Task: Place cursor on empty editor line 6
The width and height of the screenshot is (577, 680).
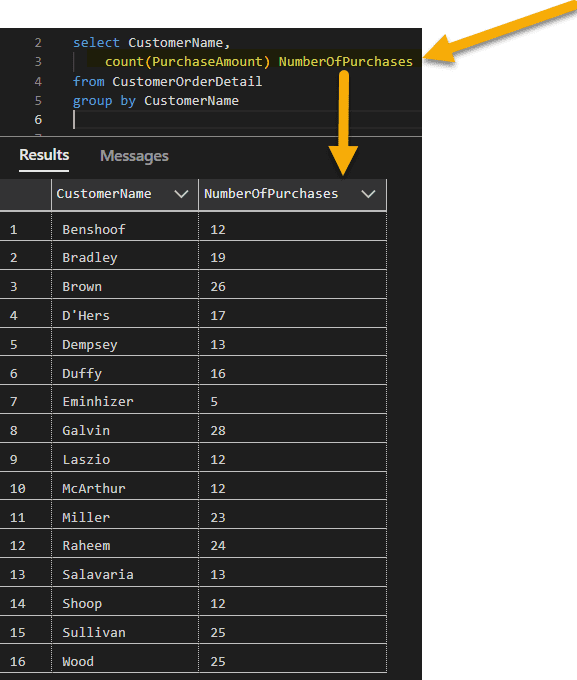Action: coord(247,119)
